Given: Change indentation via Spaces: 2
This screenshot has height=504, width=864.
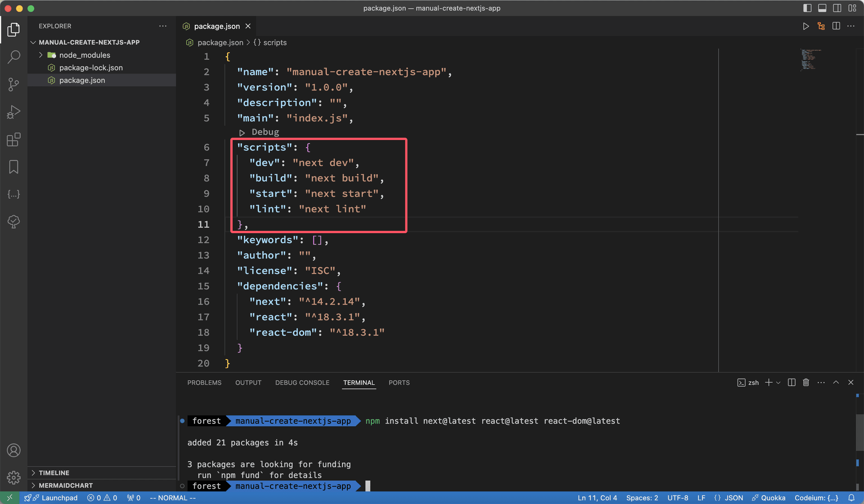Looking at the screenshot, I should (642, 498).
